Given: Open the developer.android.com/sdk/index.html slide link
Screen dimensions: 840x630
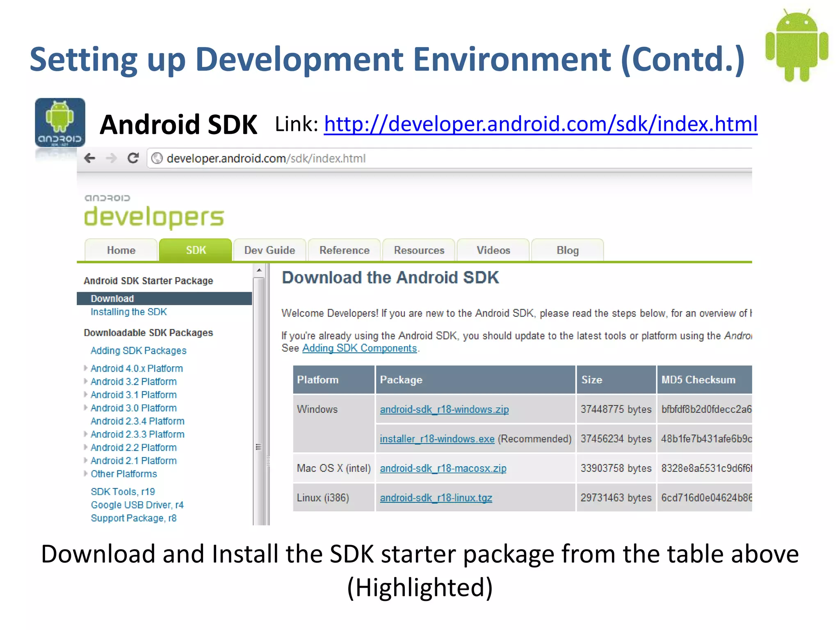Looking at the screenshot, I should 541,124.
